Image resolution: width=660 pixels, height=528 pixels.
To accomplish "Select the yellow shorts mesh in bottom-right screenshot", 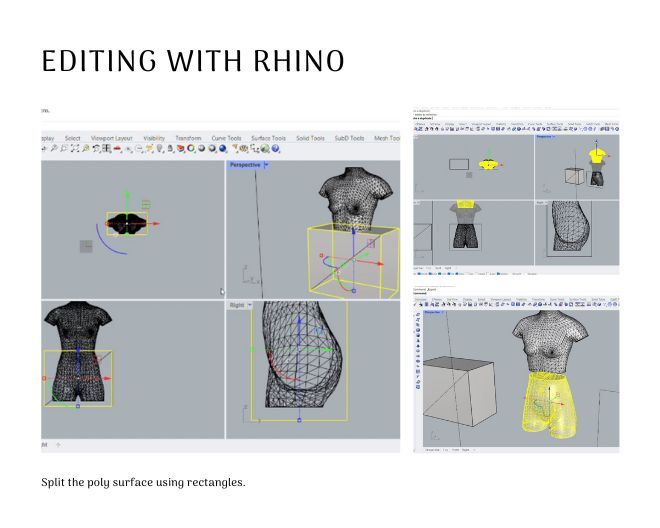I will click(550, 405).
